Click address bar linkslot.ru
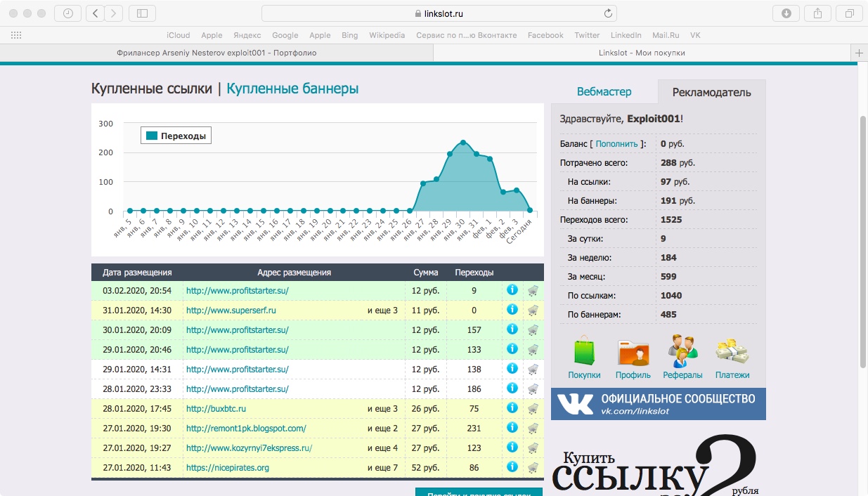Image resolution: width=868 pixels, height=496 pixels. (439, 13)
